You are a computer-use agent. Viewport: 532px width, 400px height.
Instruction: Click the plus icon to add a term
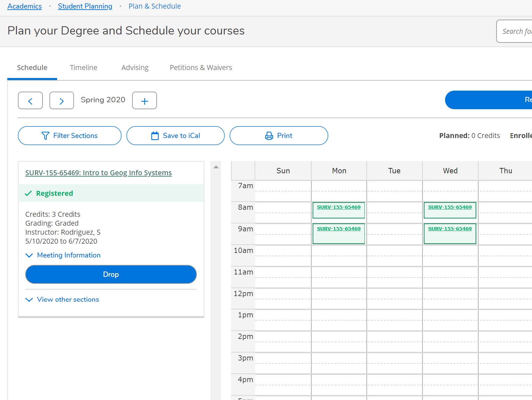pos(144,100)
